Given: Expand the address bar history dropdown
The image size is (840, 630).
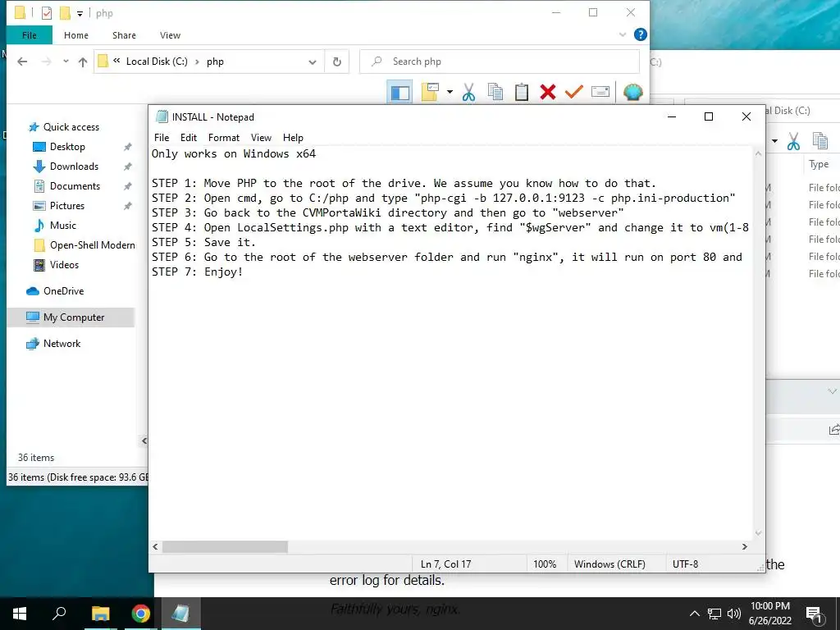Looking at the screenshot, I should click(x=313, y=62).
